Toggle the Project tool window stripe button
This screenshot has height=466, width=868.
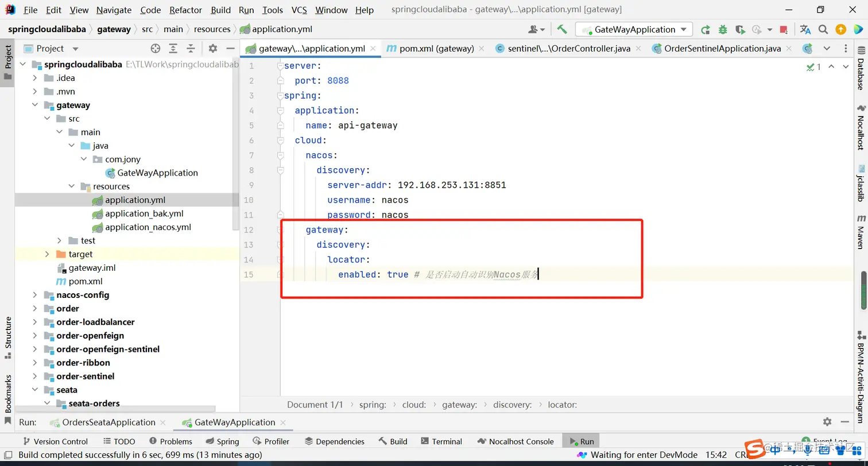coord(7,62)
